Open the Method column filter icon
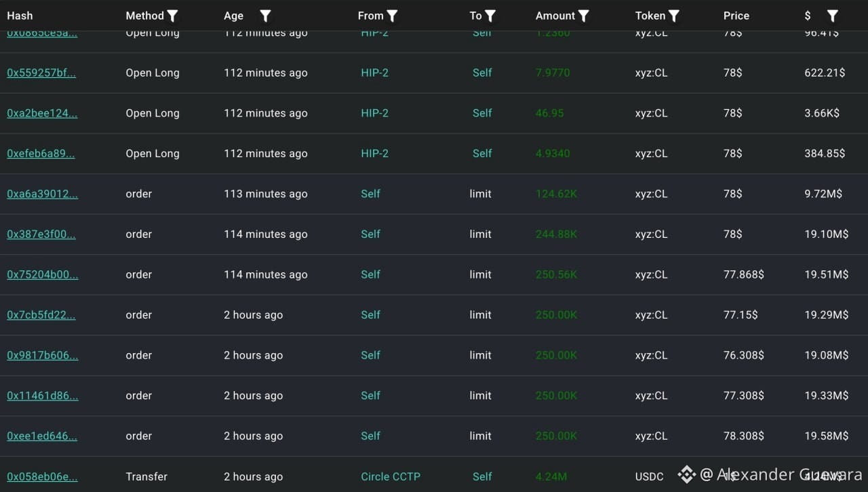Screen dimensions: 868x492 [x=173, y=16]
